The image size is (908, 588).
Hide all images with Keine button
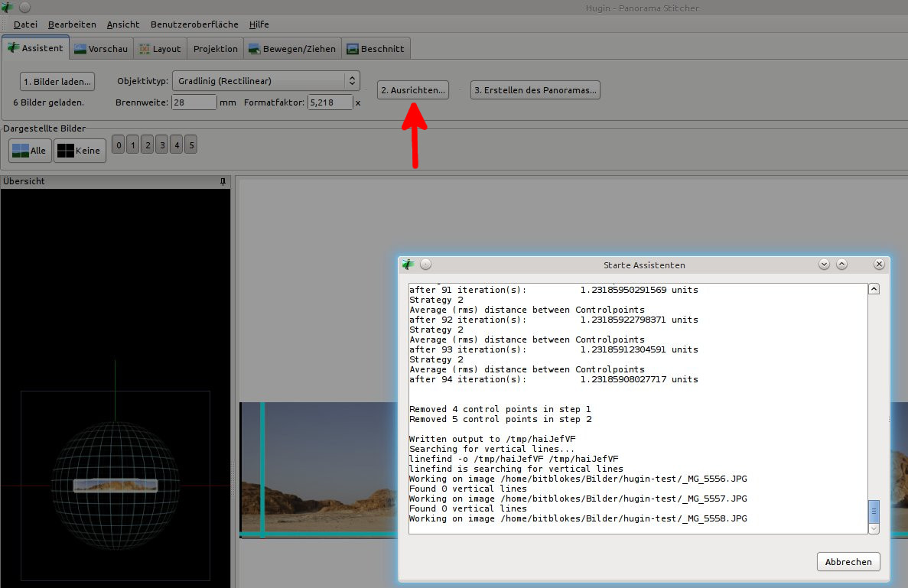point(80,151)
